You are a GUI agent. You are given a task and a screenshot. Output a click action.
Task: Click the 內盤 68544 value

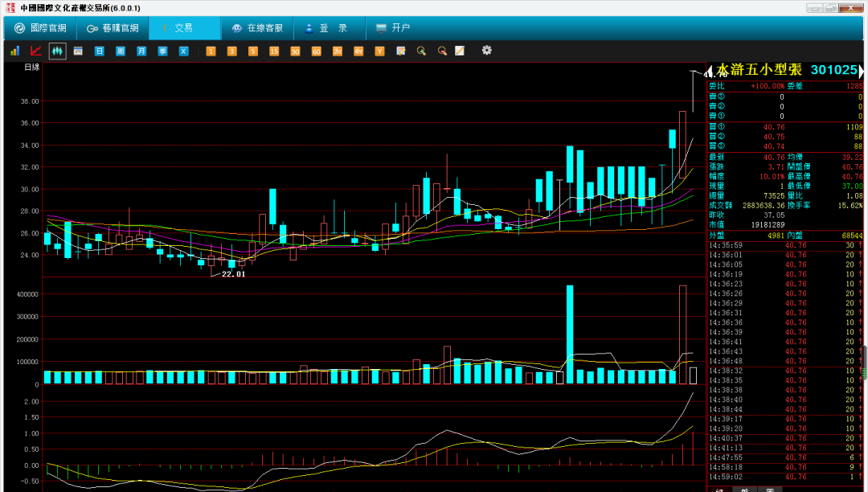(853, 236)
